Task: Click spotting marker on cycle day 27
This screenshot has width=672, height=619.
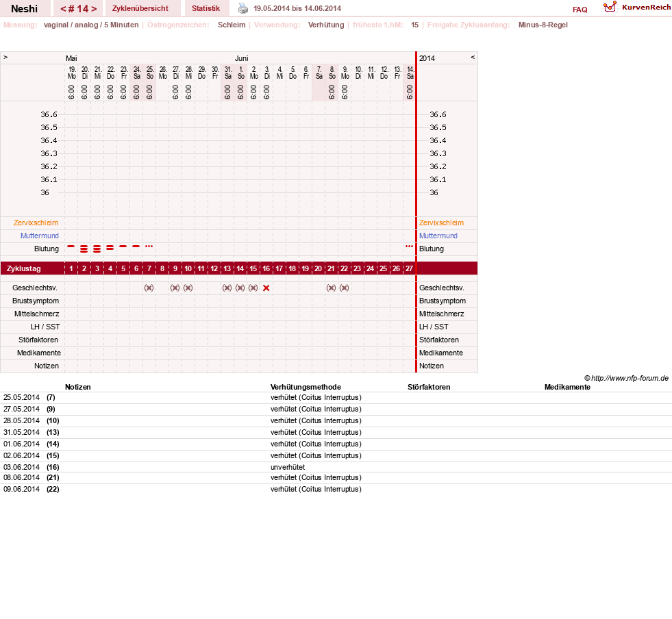Action: [409, 247]
